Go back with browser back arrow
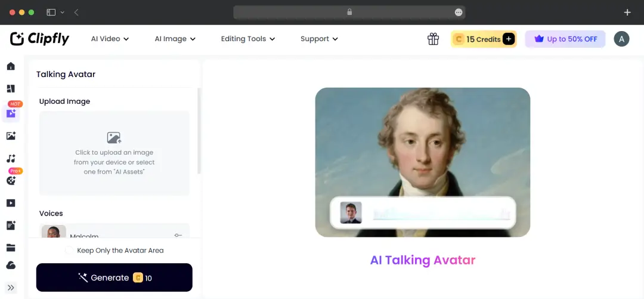Screen dimensions: 644x299 76,13
